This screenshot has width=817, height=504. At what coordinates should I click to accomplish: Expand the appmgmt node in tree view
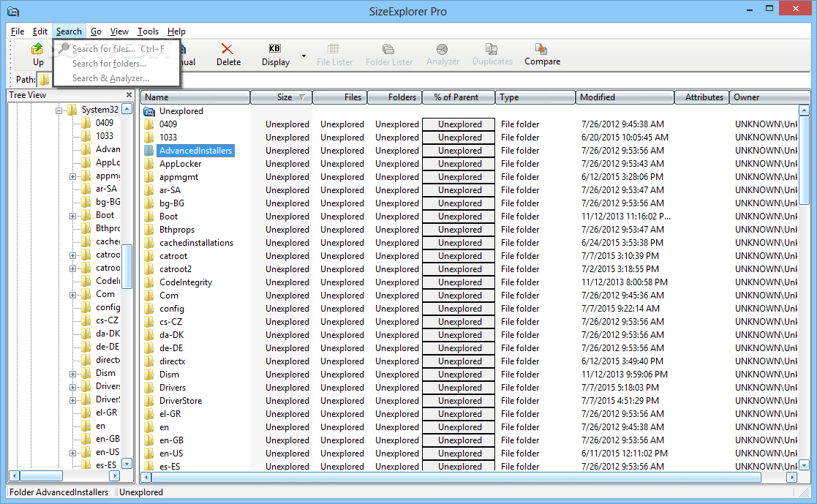[73, 176]
